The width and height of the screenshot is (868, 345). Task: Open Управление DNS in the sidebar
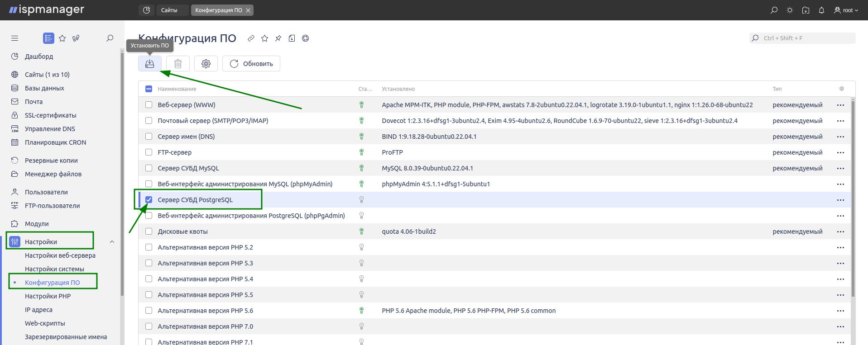(x=50, y=129)
